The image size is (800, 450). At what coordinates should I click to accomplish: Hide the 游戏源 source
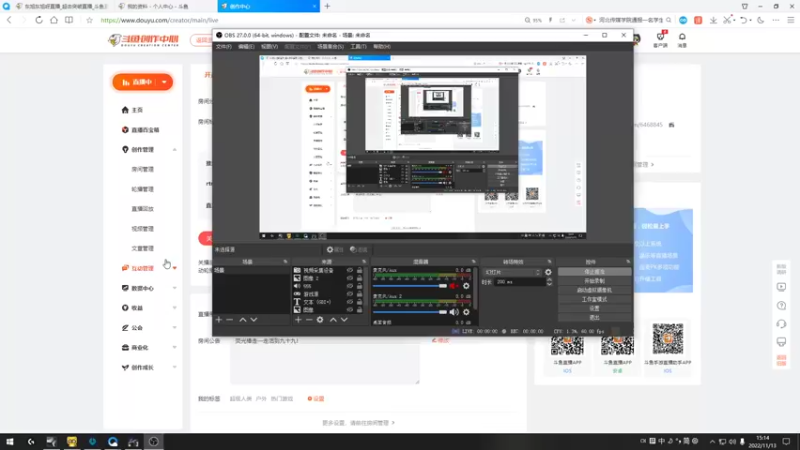pos(350,294)
